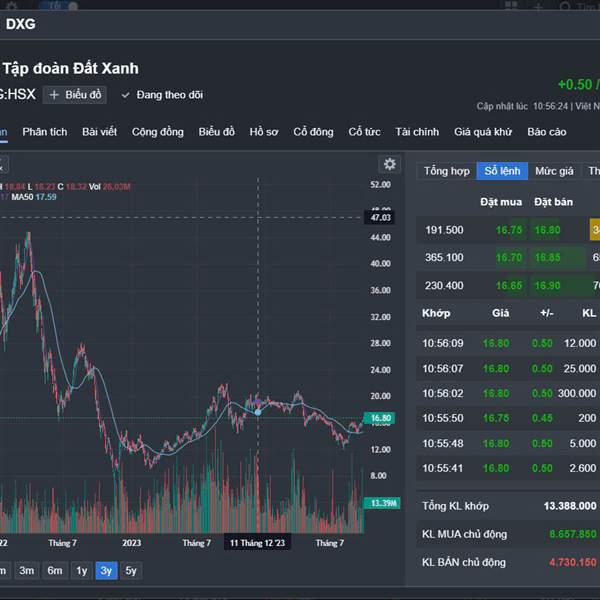Click the 300.000 volume trade cell

pyautogui.click(x=577, y=393)
